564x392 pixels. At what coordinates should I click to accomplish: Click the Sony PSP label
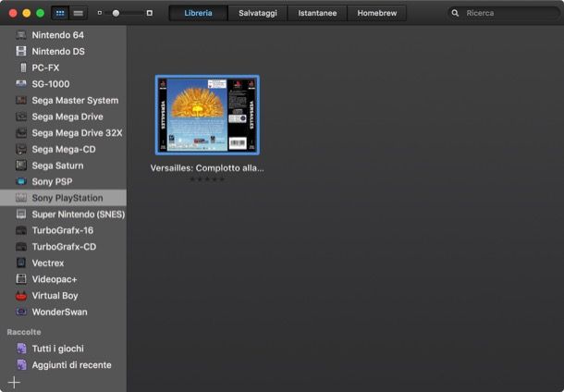(x=52, y=181)
